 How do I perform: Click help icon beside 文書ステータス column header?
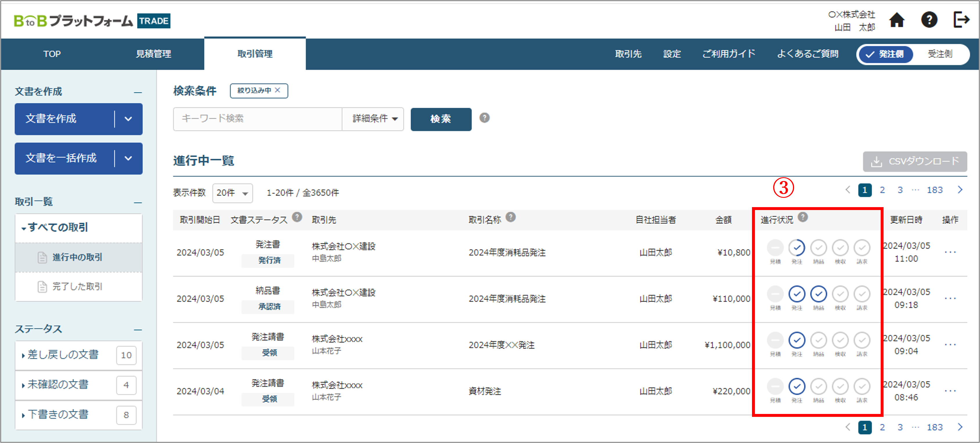[297, 217]
